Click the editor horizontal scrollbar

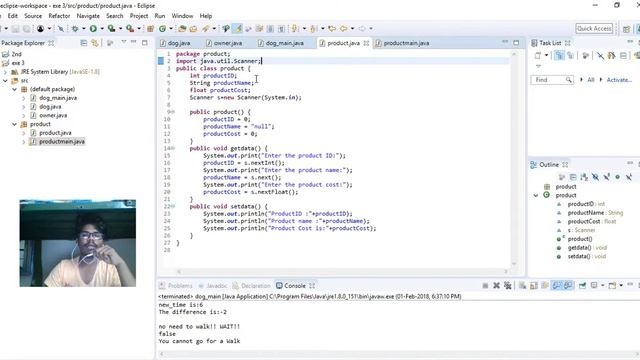pos(342,271)
